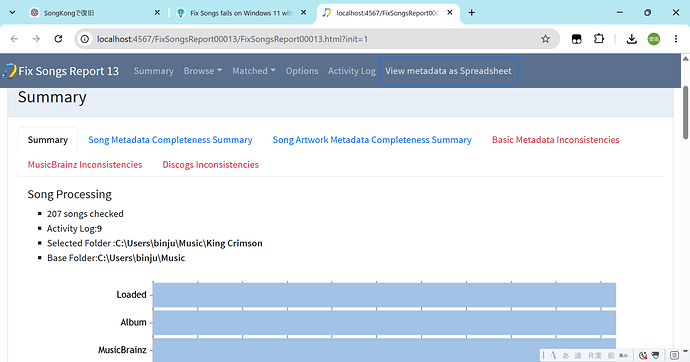
Task: Close the Fix Songs fails on Windows 11 tab
Action: pyautogui.click(x=304, y=13)
